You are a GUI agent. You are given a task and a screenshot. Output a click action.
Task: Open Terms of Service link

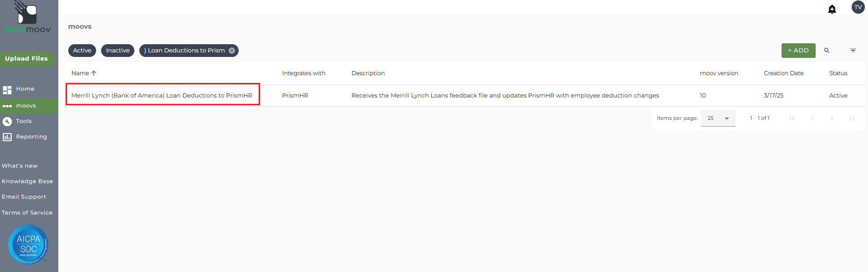coord(27,213)
